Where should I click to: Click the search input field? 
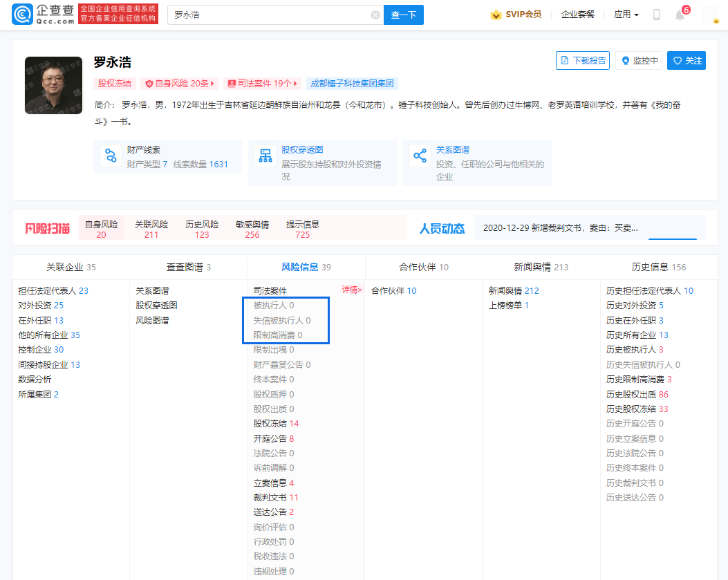277,15
